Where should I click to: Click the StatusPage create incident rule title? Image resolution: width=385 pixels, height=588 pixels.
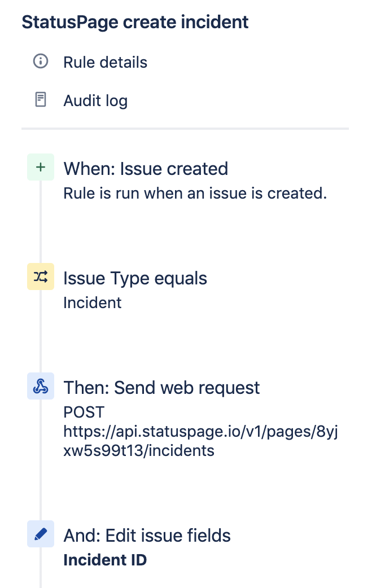coord(134,21)
